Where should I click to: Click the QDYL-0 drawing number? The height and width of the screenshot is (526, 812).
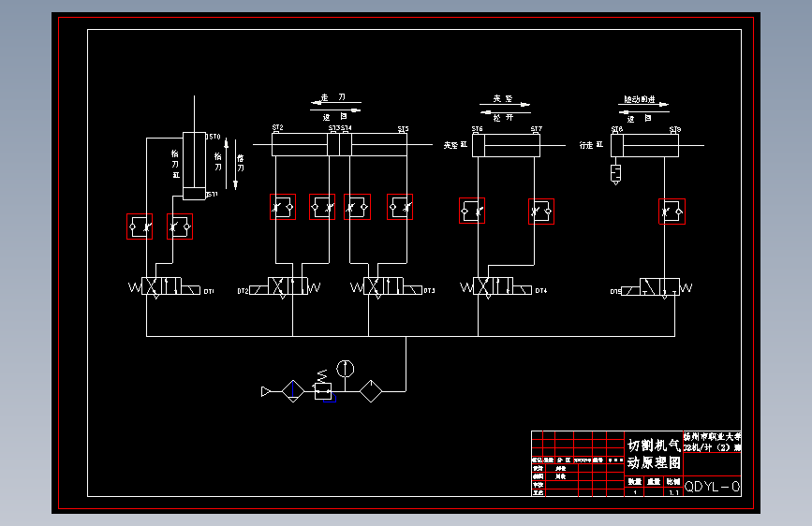tap(712, 487)
